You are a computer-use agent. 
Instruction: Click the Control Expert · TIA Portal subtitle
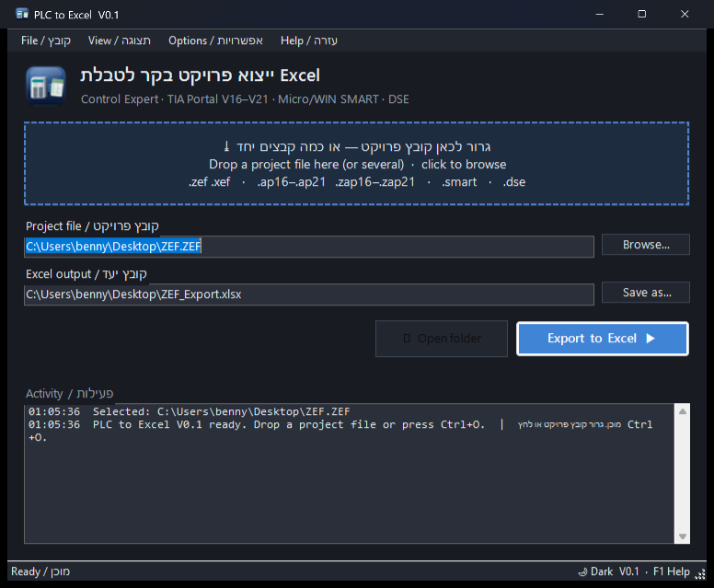245,99
